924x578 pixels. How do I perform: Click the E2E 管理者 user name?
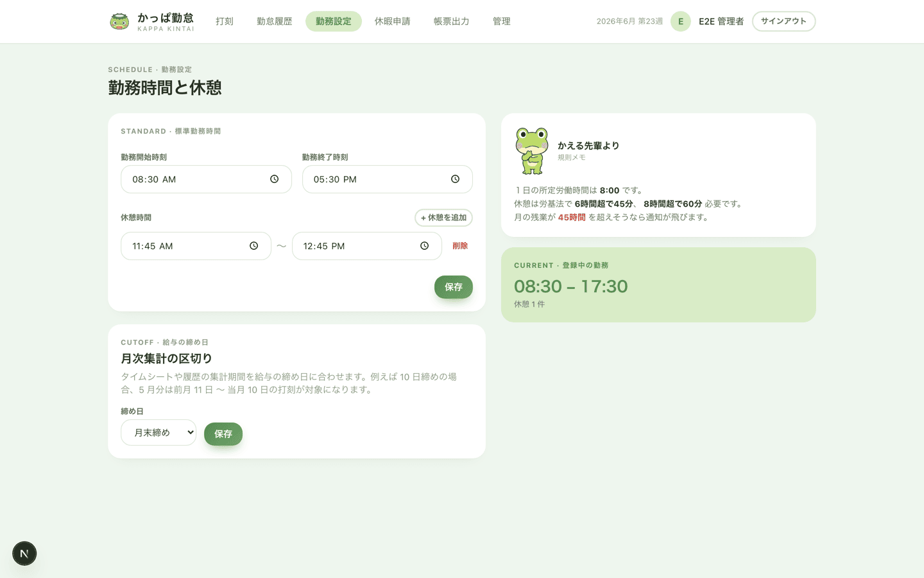(x=721, y=21)
